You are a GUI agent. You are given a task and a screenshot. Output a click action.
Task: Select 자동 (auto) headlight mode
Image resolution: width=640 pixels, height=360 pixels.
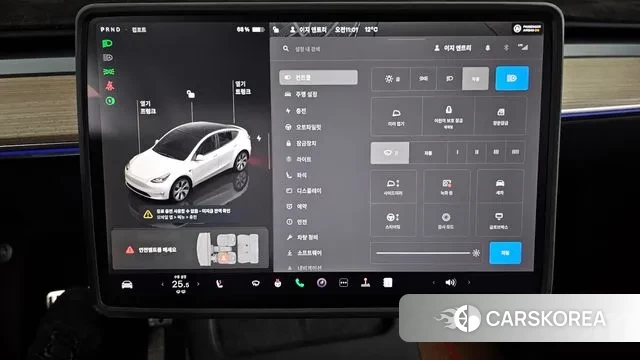pos(476,79)
